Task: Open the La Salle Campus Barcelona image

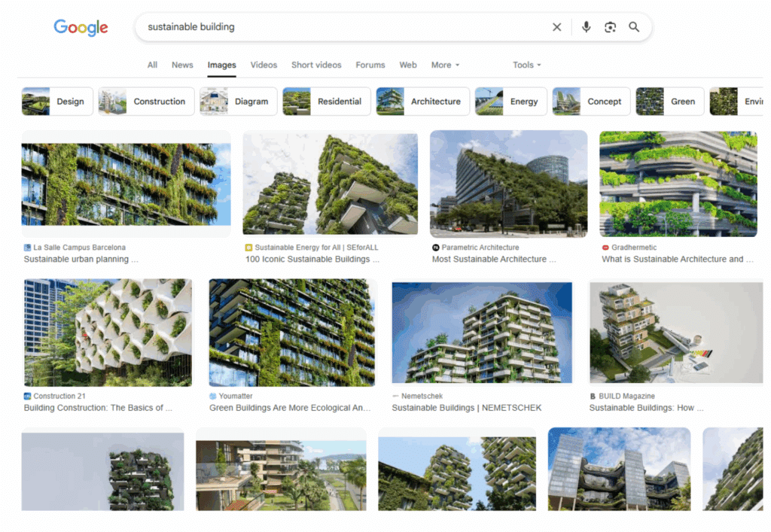Action: pos(126,184)
